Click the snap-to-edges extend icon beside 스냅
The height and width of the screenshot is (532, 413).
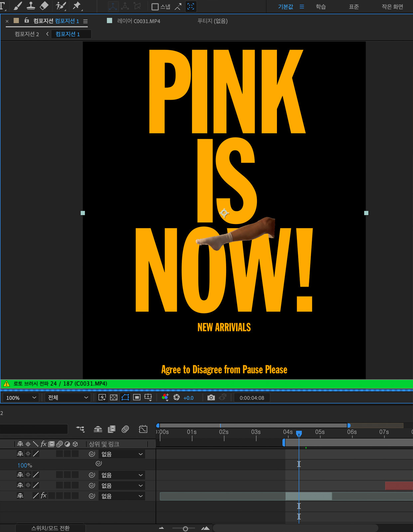point(178,6)
